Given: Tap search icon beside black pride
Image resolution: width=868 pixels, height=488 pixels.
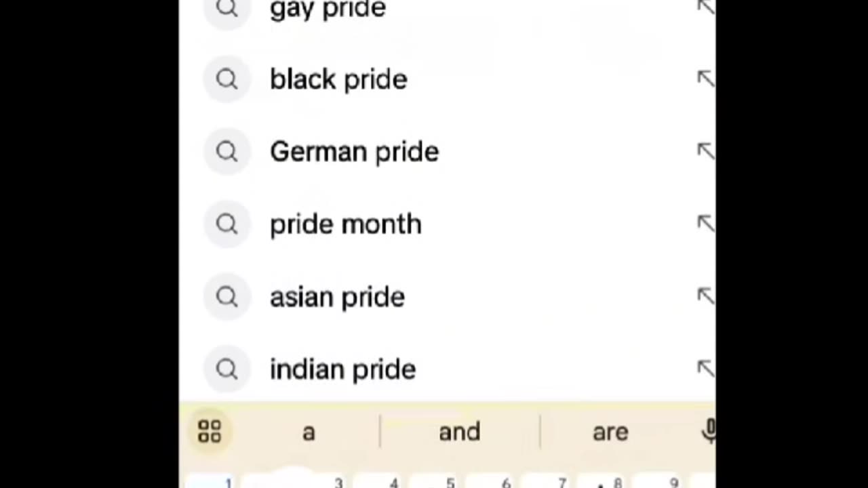Looking at the screenshot, I should tap(226, 79).
